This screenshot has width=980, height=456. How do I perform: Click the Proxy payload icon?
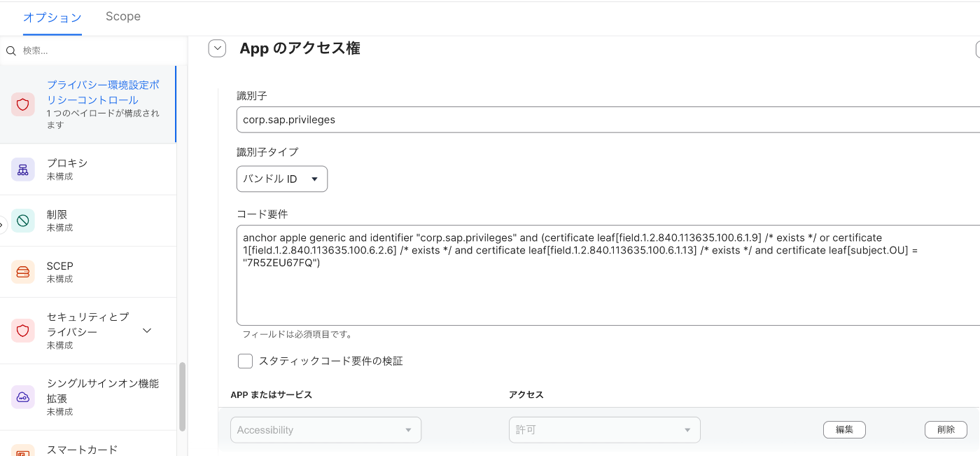tap(23, 169)
